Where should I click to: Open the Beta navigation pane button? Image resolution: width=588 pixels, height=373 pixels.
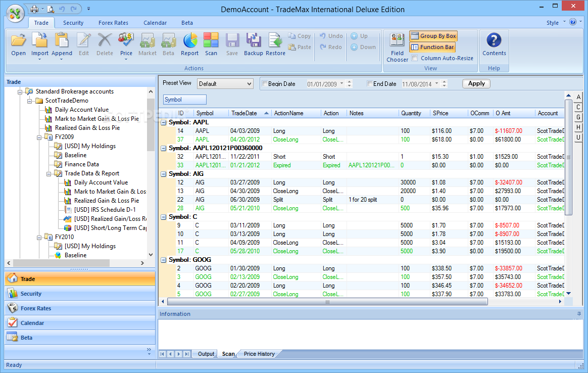point(80,338)
